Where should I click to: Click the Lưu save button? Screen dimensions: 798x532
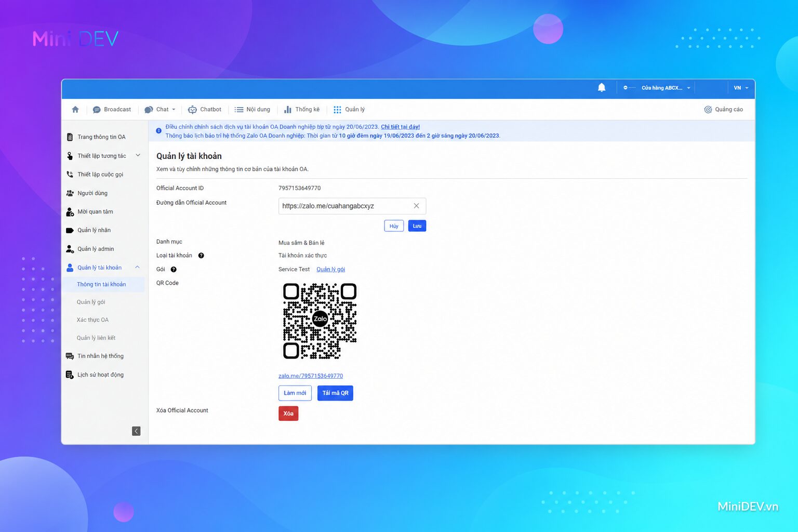[x=417, y=226]
